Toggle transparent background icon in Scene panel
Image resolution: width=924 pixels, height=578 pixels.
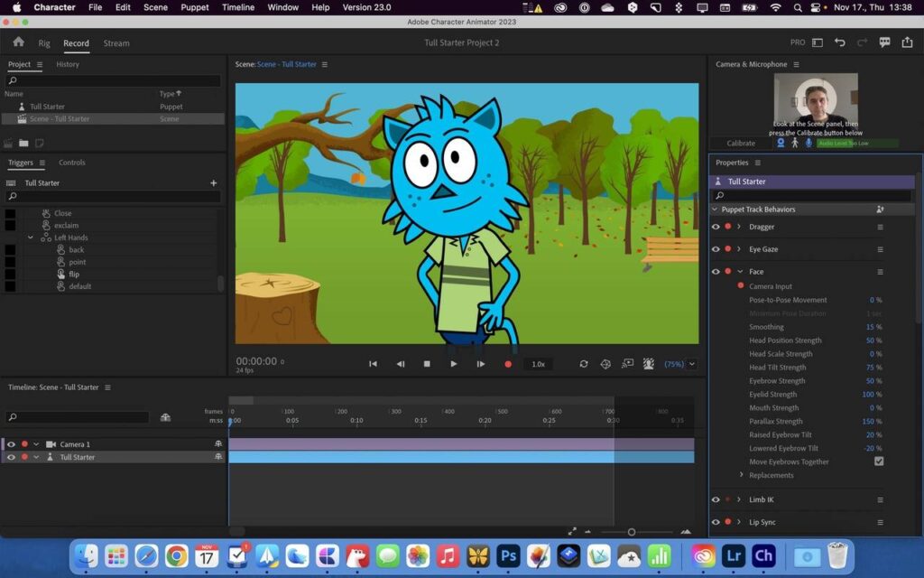[x=649, y=364]
